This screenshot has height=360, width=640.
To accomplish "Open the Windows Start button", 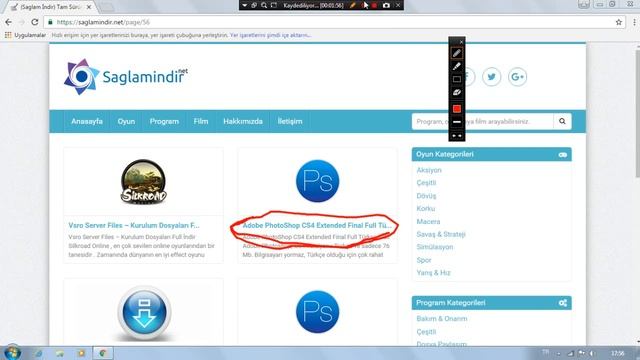I will (12, 353).
